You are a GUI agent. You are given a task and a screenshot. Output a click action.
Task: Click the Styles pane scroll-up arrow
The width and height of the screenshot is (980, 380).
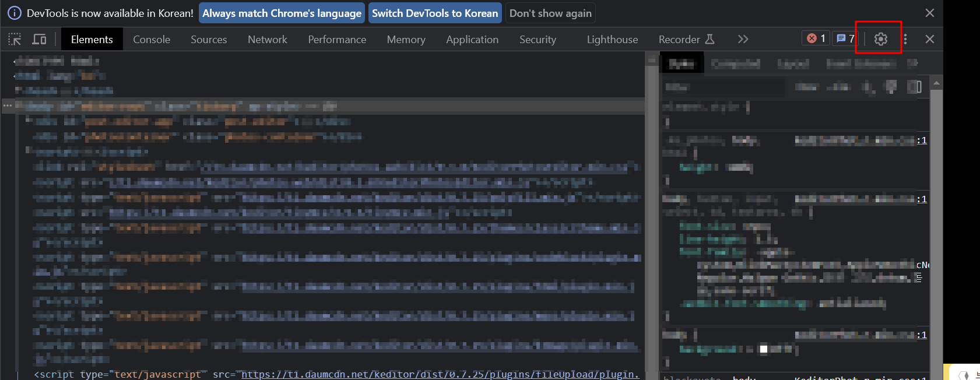tap(936, 83)
